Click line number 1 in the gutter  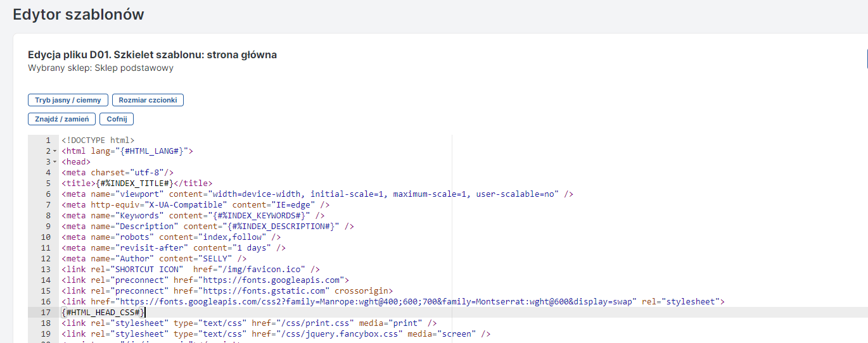coord(48,140)
